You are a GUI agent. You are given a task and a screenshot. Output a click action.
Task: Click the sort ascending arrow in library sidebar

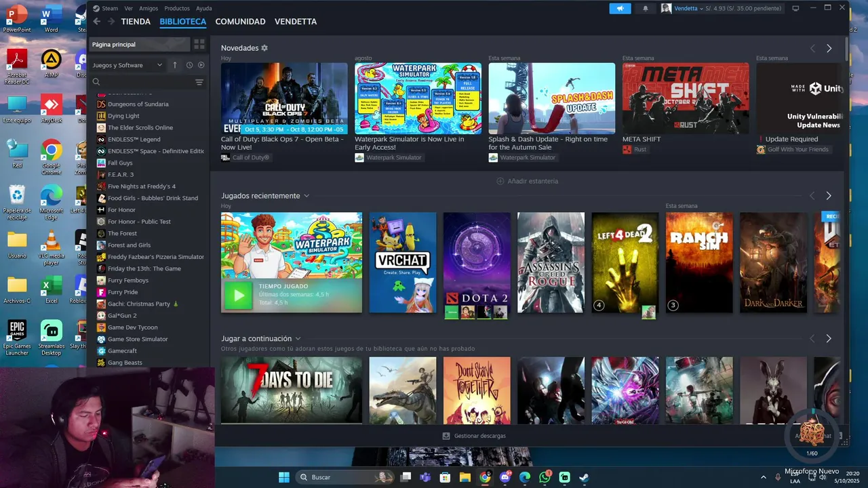click(x=175, y=65)
